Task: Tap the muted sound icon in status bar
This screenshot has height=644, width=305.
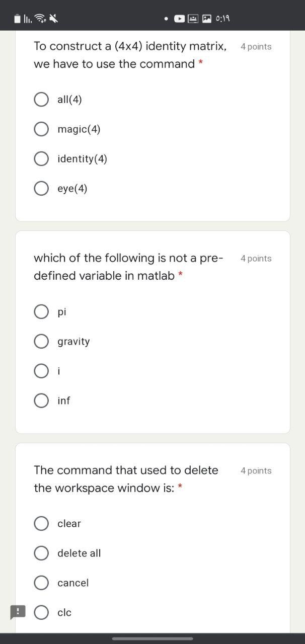Action: click(x=53, y=18)
